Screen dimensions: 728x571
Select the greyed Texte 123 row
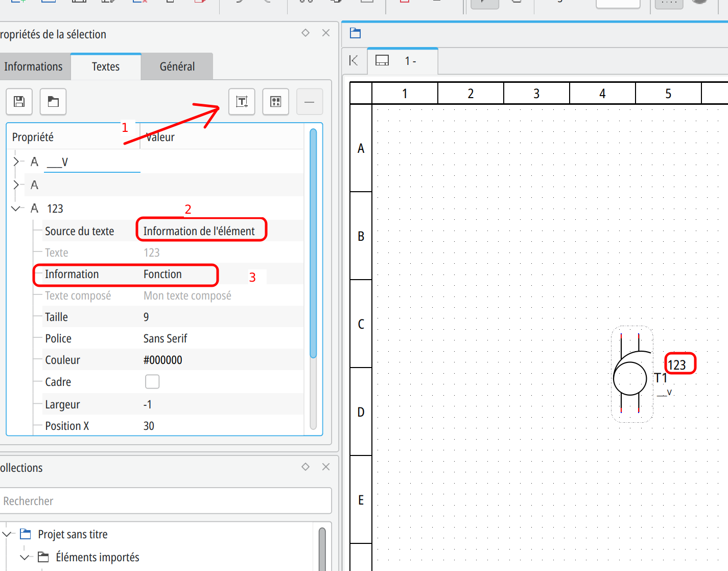click(169, 253)
